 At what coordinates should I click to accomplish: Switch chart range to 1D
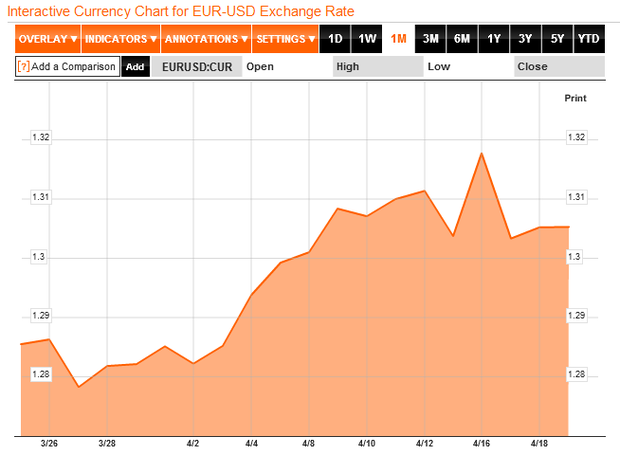[335, 39]
